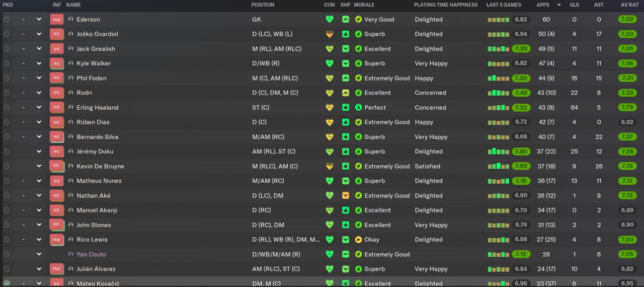
Task: Click Nathan Aké's orange match sharpness icon
Action: point(346,195)
